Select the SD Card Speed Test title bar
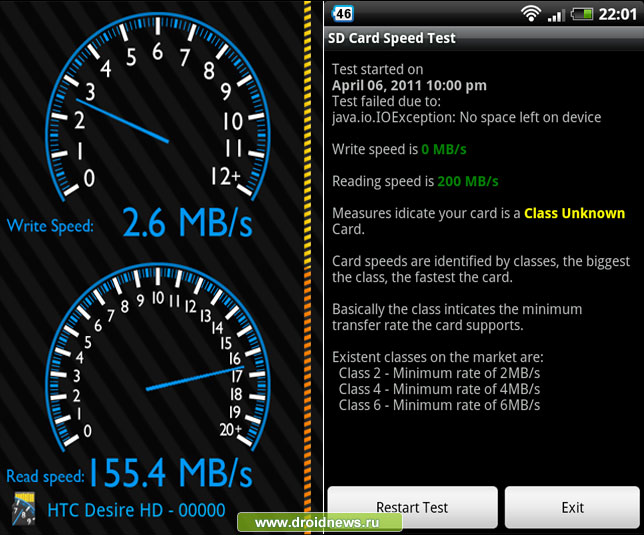644x535 pixels. [x=483, y=38]
